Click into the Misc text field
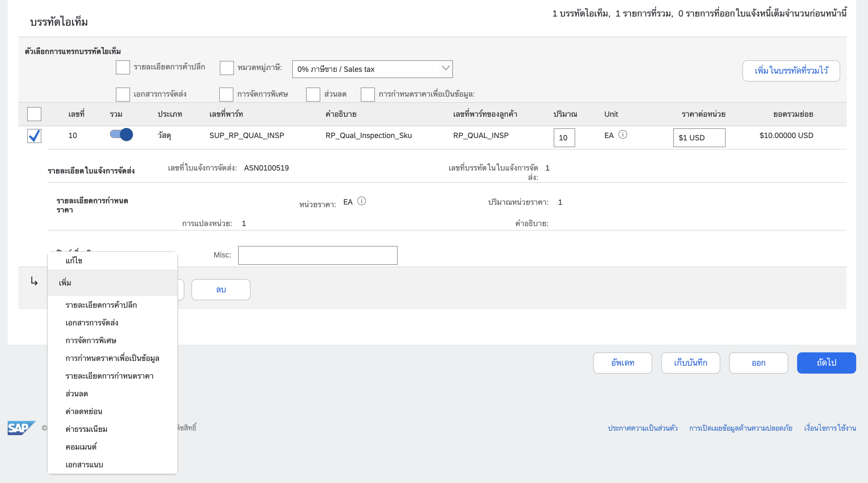The image size is (868, 483). tap(317, 255)
